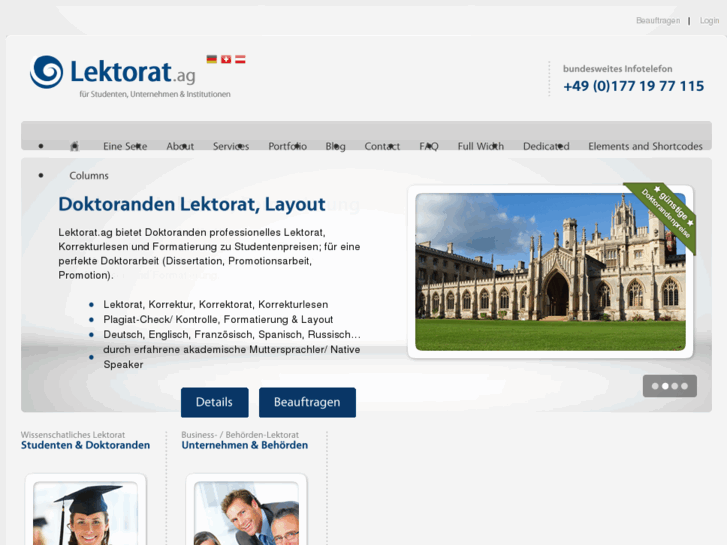Select the Swiss flag icon
The height and width of the screenshot is (545, 727).
click(226, 59)
